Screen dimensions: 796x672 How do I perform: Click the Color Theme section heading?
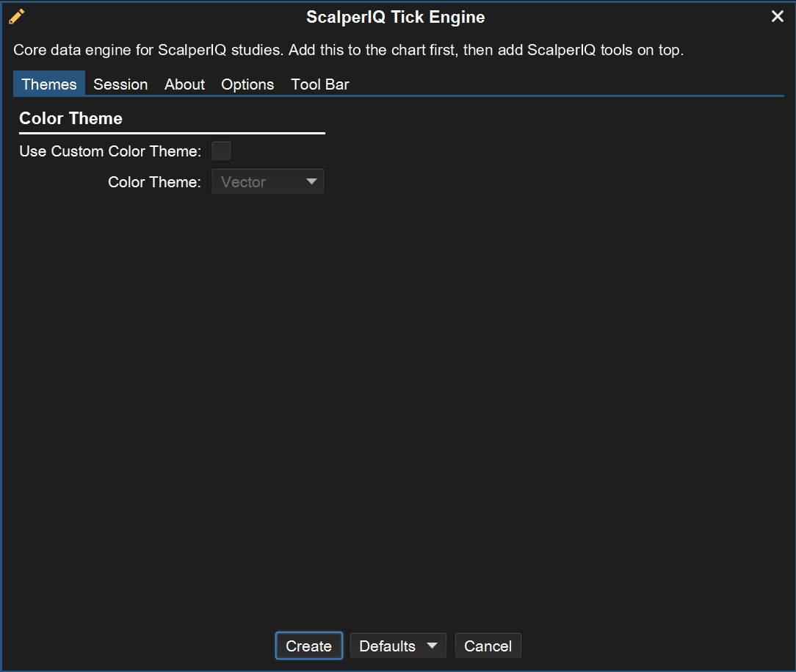tap(70, 118)
